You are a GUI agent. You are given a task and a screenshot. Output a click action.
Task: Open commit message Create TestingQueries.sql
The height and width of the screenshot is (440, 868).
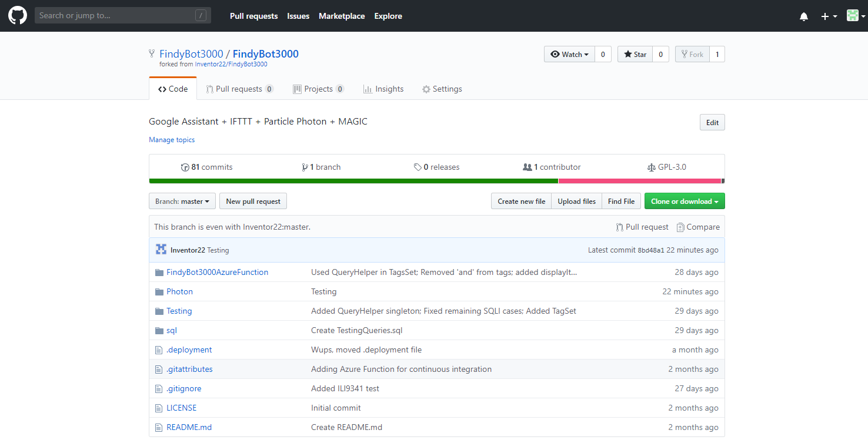(x=357, y=330)
